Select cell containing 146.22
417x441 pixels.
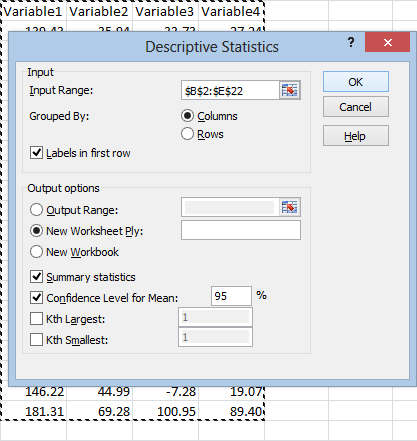pyautogui.click(x=33, y=392)
